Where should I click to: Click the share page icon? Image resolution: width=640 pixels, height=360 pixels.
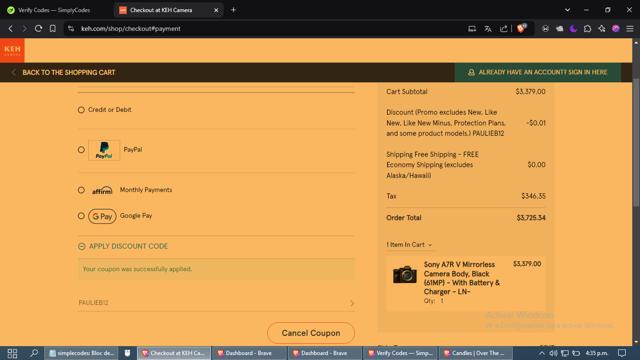coord(504,29)
